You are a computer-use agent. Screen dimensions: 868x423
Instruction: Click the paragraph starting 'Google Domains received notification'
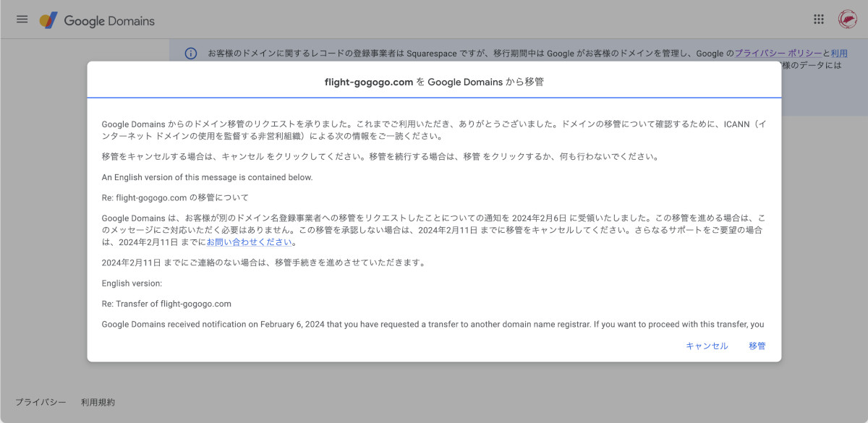(433, 324)
